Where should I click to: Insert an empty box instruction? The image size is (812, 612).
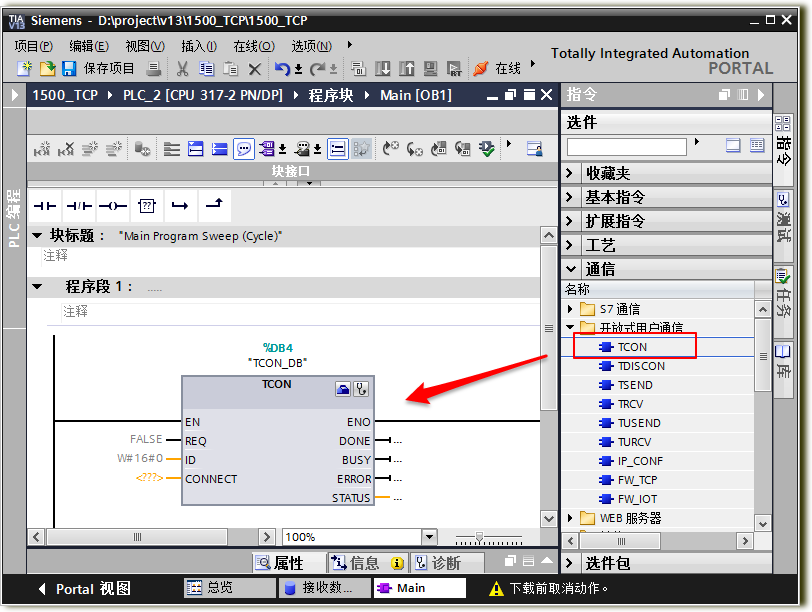147,206
